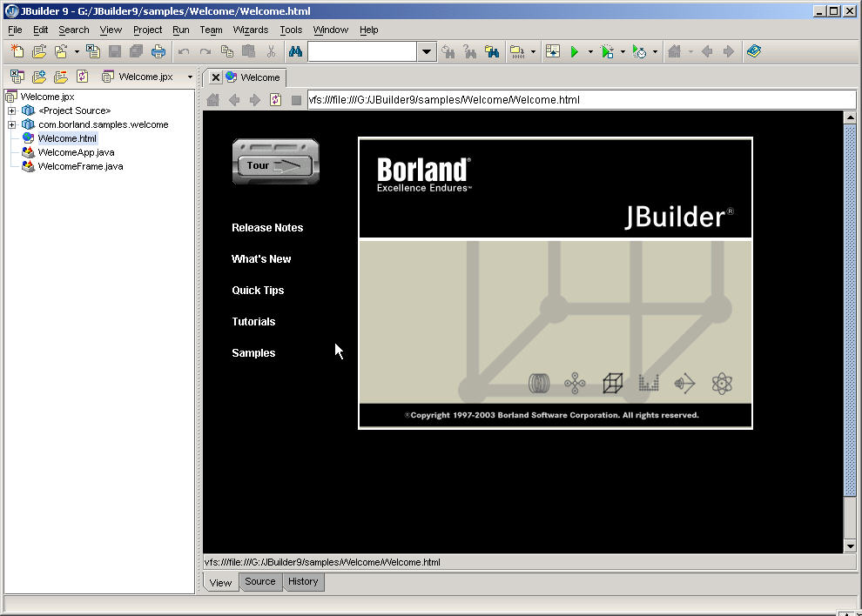Click the Print icon in toolbar

[x=158, y=52]
